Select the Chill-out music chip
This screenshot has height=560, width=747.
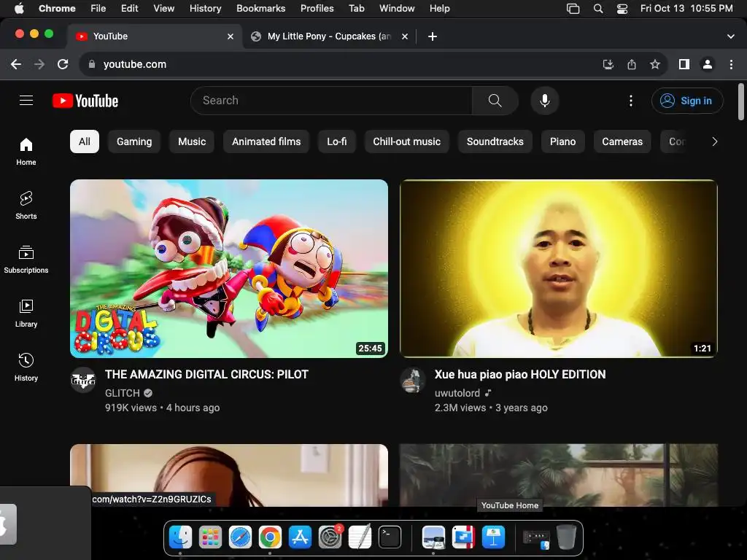407,141
